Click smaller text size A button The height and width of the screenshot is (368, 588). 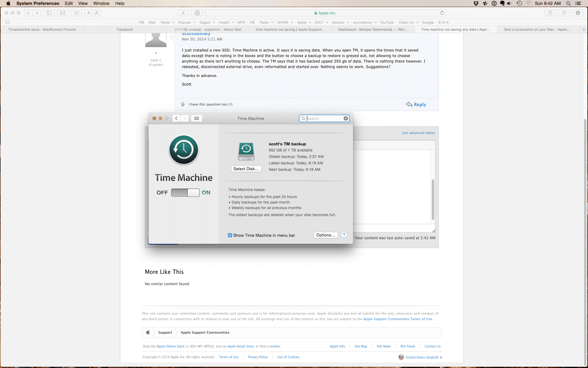point(89,13)
